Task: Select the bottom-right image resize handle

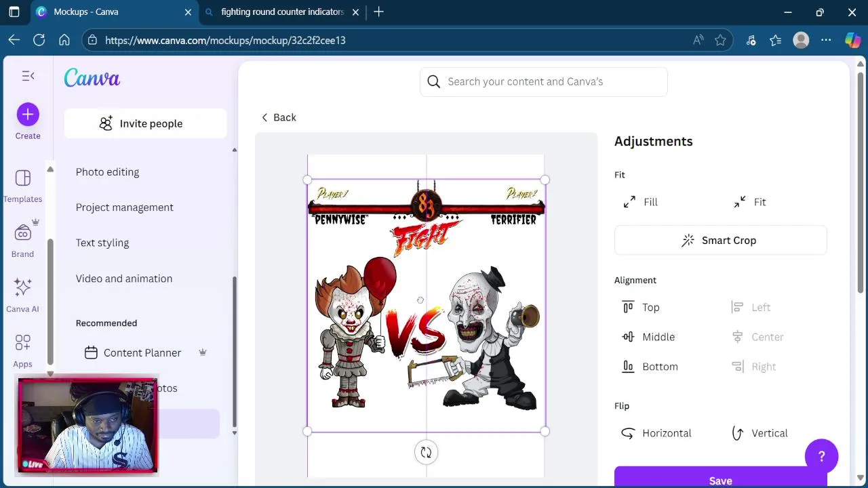Action: (x=545, y=431)
